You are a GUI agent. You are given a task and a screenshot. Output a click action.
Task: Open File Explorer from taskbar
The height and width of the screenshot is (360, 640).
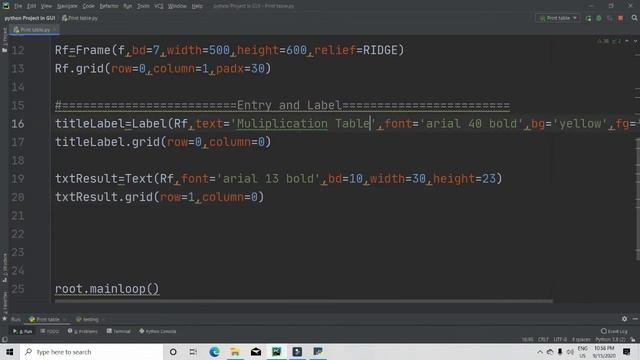235,352
